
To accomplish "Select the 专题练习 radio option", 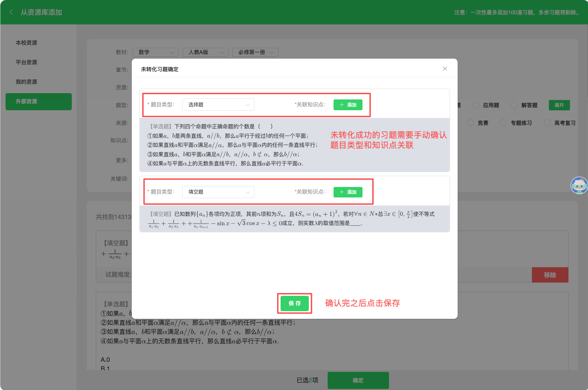I will [x=503, y=123].
